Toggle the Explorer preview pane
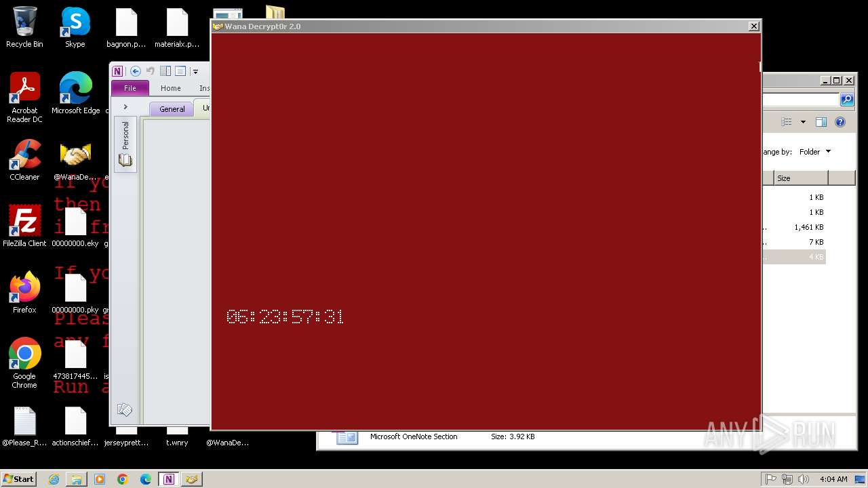The image size is (868, 488). 821,122
